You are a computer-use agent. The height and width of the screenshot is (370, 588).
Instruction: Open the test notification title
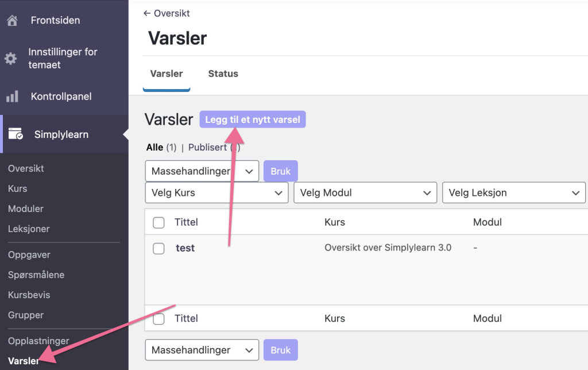(x=185, y=248)
